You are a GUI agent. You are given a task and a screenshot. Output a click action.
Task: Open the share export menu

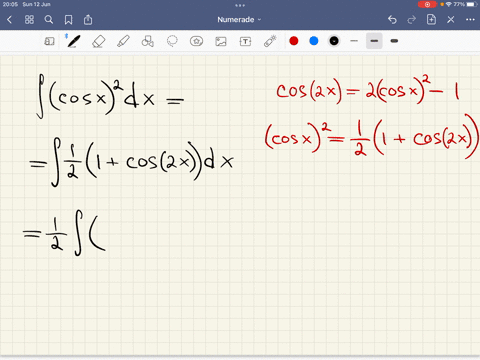pyautogui.click(x=88, y=19)
